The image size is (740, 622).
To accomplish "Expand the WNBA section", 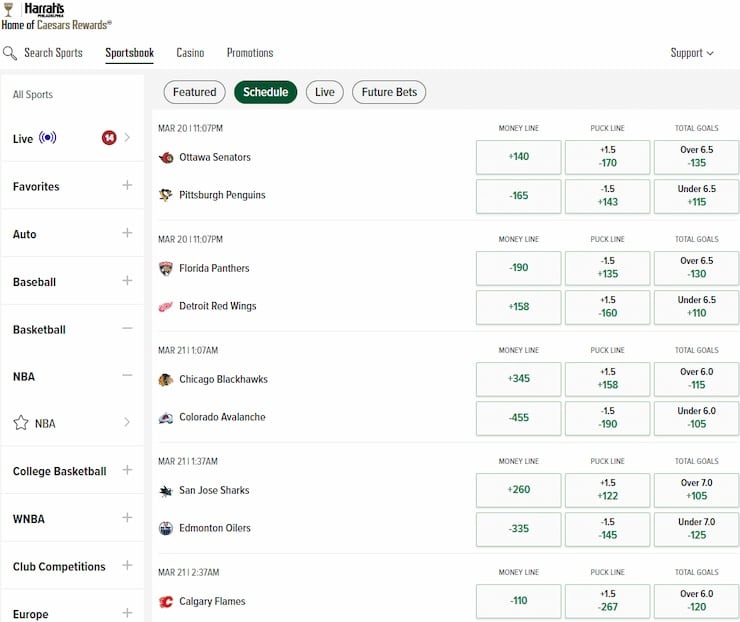I will point(127,518).
